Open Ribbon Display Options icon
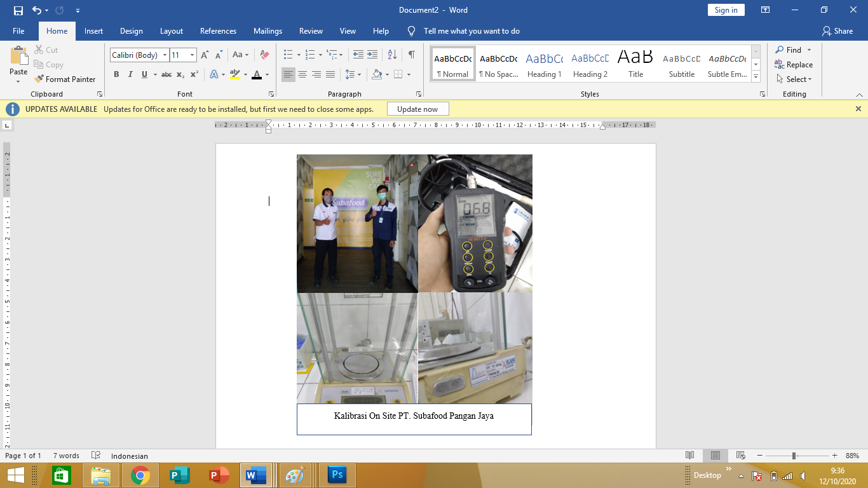This screenshot has width=868, height=488. [x=766, y=10]
